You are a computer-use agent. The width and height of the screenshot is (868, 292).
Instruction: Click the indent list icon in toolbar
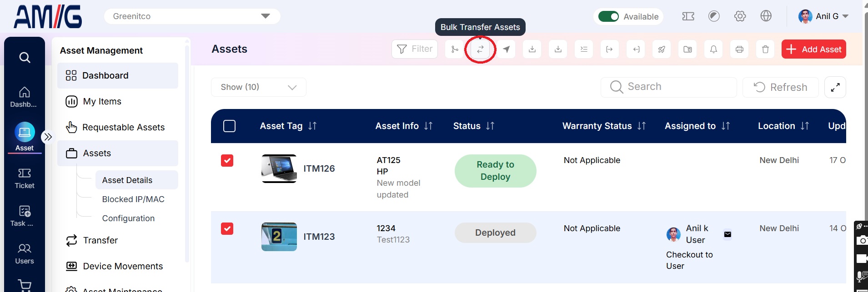pos(584,49)
